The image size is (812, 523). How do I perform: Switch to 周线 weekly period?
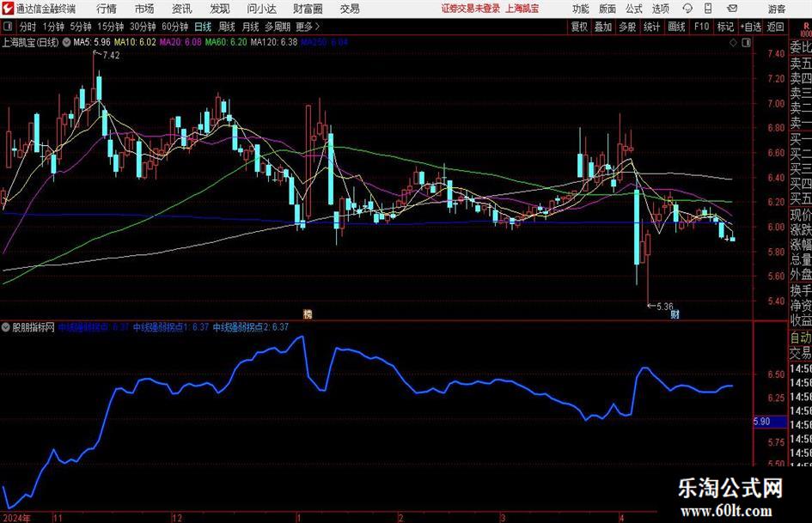point(226,27)
